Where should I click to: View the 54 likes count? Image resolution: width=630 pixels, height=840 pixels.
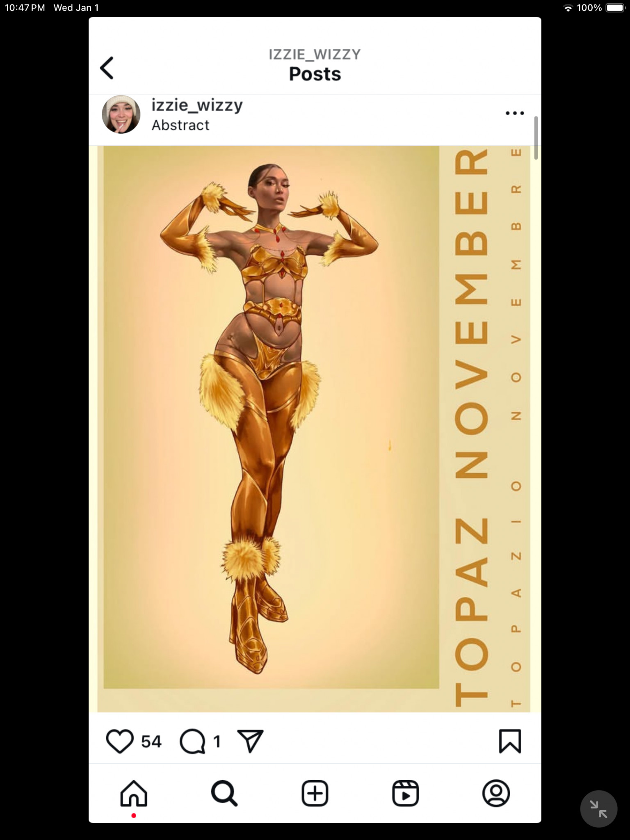151,742
